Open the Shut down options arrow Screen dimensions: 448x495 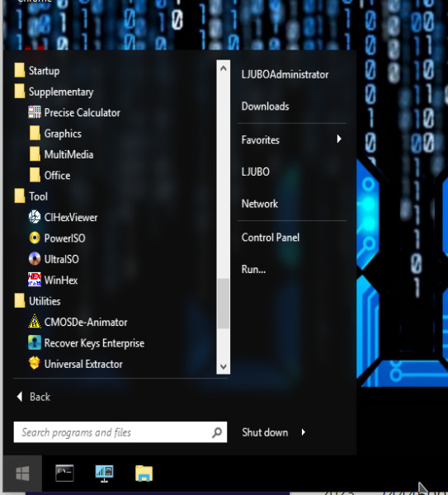(304, 432)
